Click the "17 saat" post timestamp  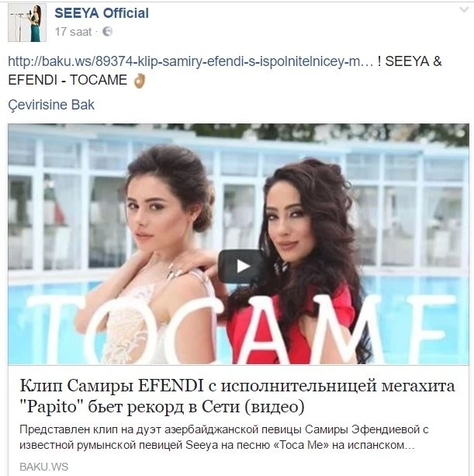click(74, 32)
